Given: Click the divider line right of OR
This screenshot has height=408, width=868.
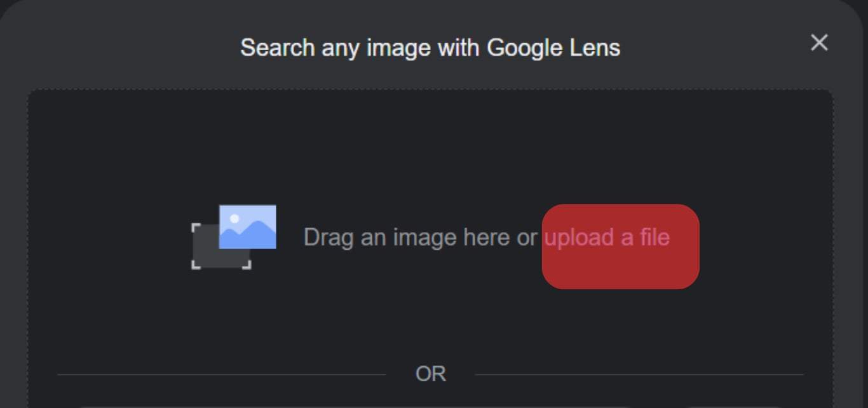Looking at the screenshot, I should [639, 374].
